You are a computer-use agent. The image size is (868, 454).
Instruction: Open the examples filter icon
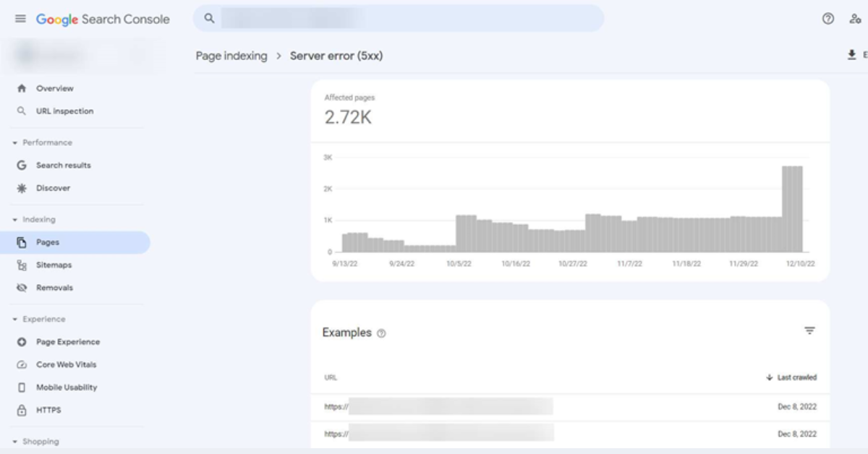click(x=809, y=331)
